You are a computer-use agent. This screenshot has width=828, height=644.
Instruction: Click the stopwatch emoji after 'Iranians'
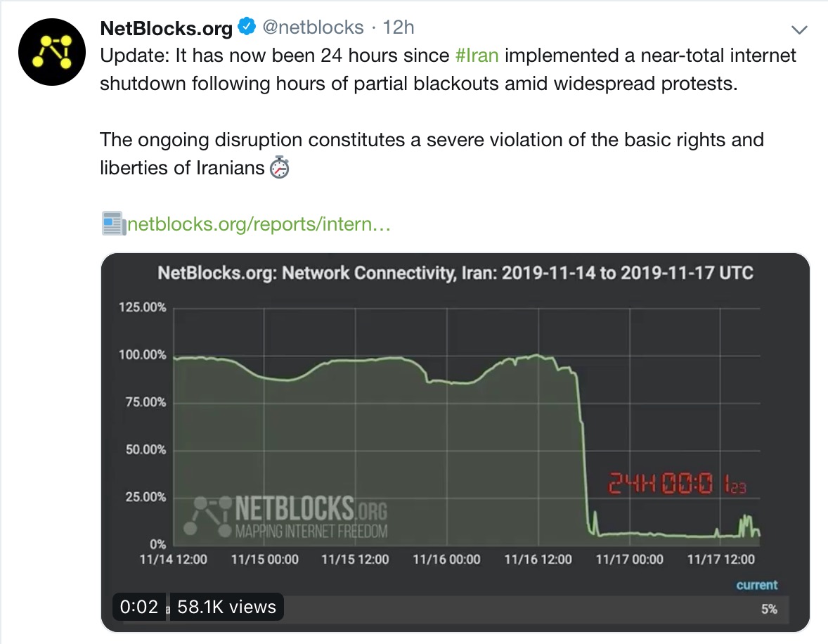280,169
